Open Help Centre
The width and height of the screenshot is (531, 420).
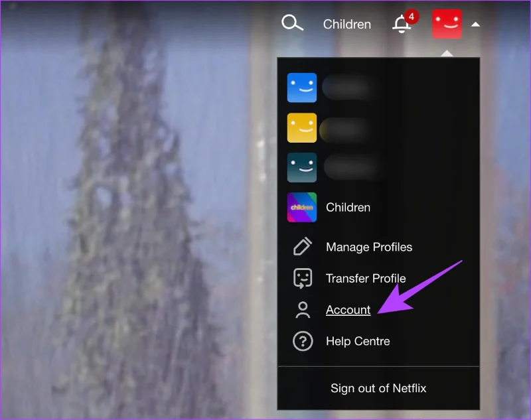click(x=358, y=341)
